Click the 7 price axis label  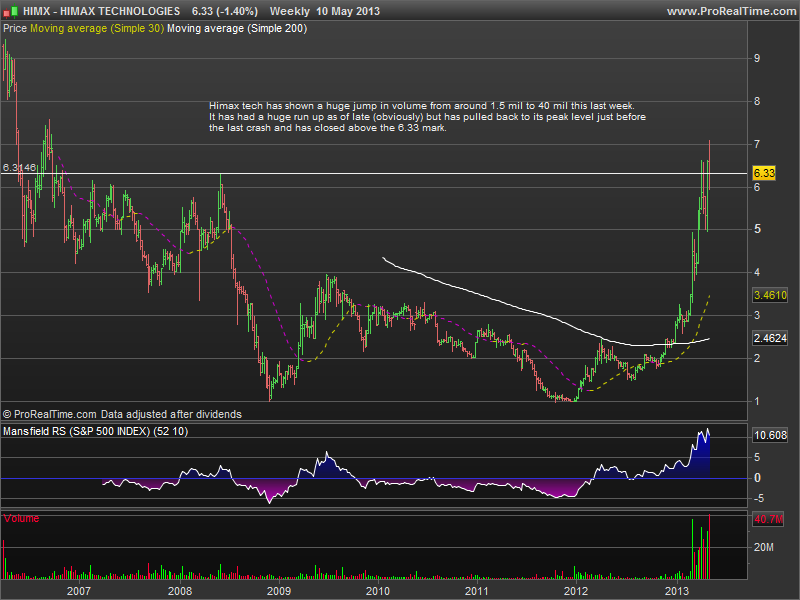click(x=757, y=144)
